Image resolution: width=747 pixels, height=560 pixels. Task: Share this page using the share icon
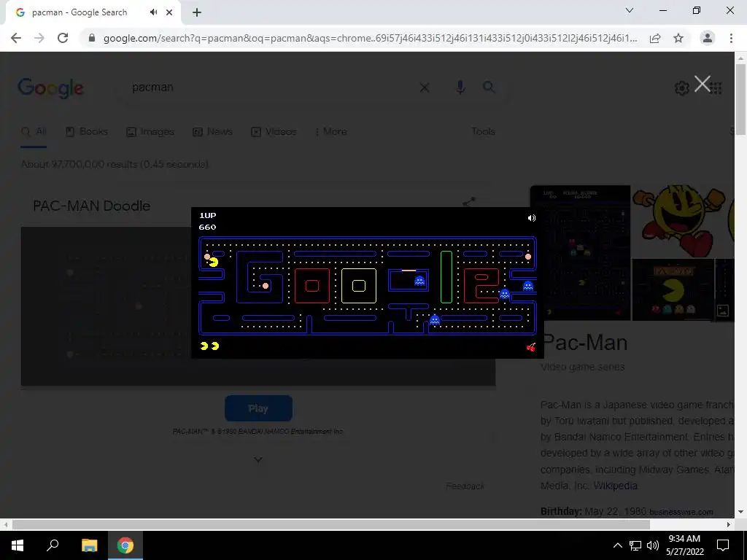(655, 38)
